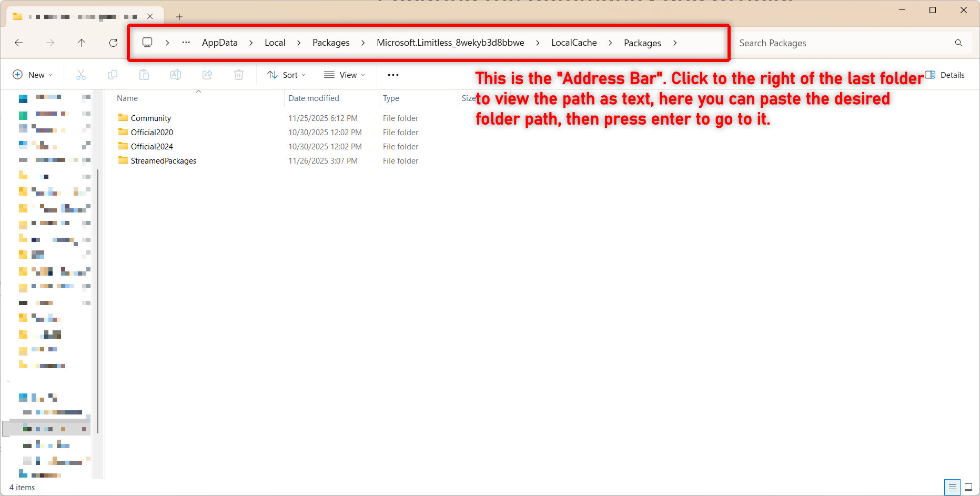This screenshot has height=496, width=980.
Task: Select the Cut icon in the toolbar
Action: click(81, 75)
